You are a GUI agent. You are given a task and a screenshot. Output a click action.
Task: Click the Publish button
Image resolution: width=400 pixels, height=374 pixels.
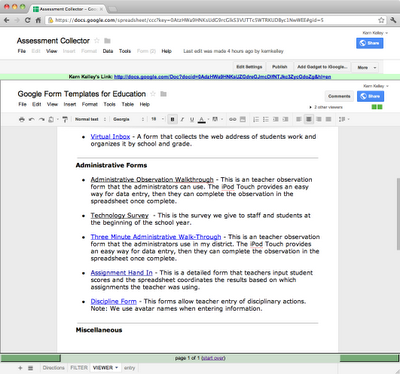pos(280,67)
